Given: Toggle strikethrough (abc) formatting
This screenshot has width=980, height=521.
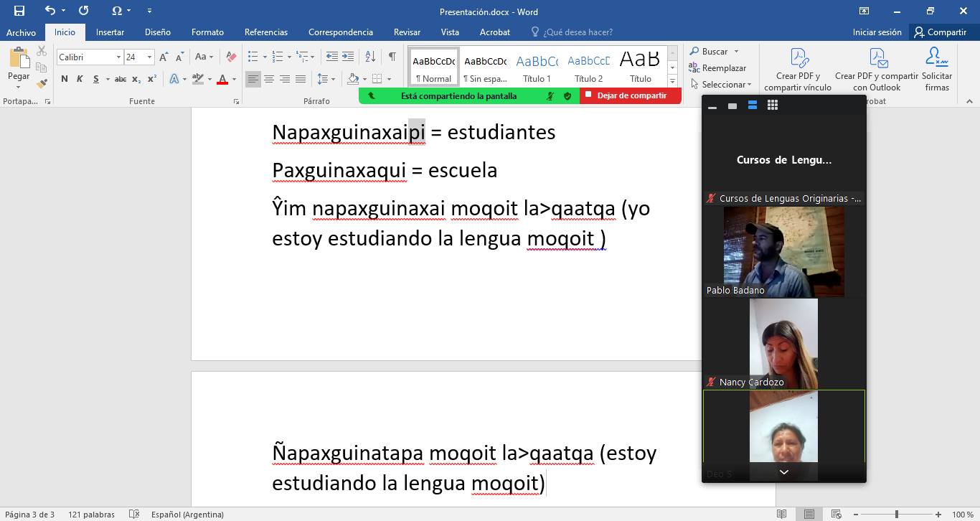Looking at the screenshot, I should pos(121,79).
